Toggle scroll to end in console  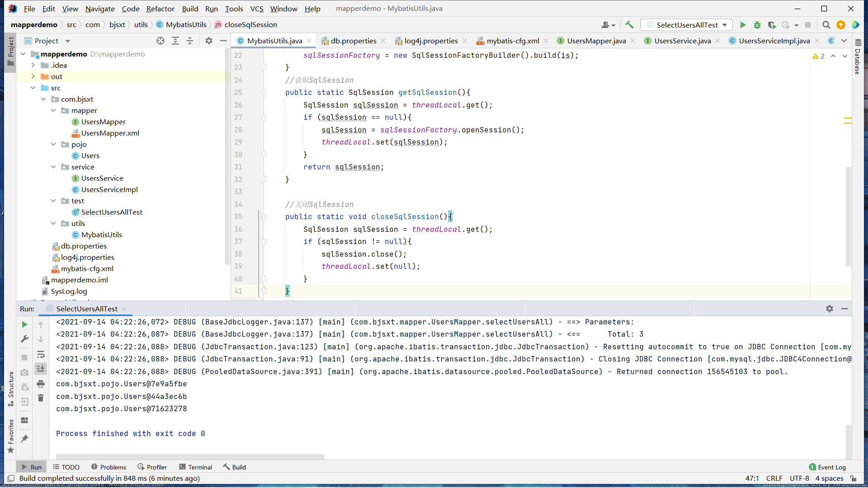point(41,369)
